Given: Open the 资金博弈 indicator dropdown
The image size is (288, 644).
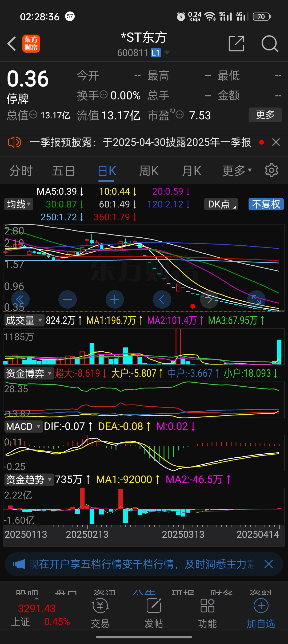Looking at the screenshot, I should click(29, 373).
